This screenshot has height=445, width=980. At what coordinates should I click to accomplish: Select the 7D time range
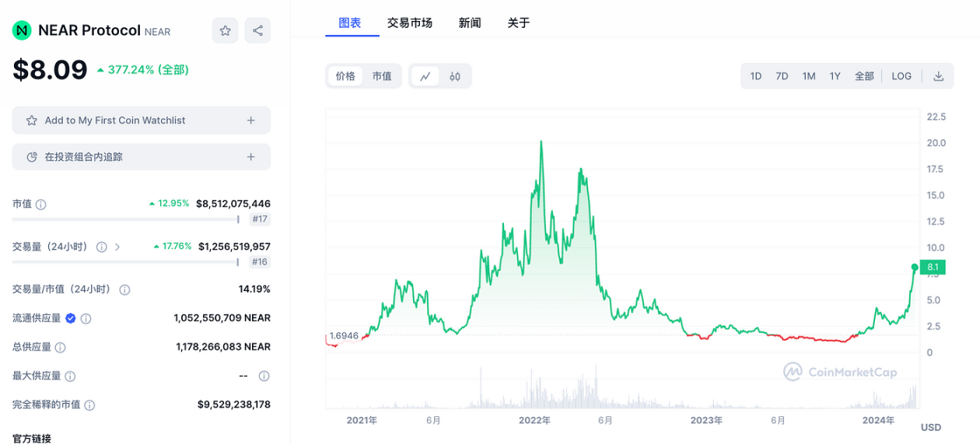click(782, 76)
